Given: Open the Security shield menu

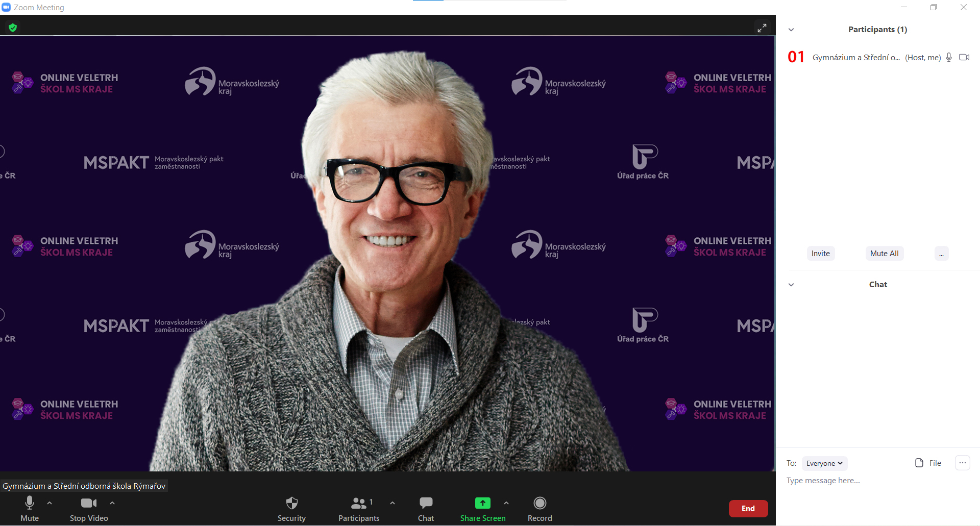Looking at the screenshot, I should click(291, 509).
